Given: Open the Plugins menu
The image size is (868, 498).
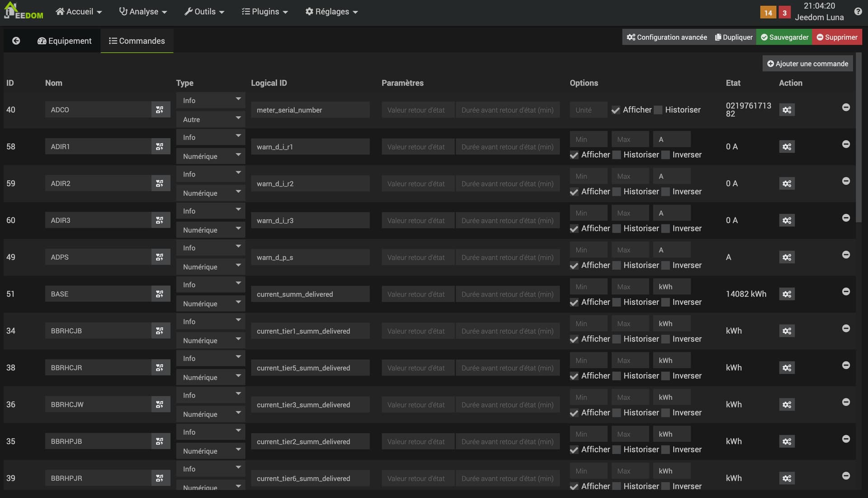Looking at the screenshot, I should click(x=264, y=12).
